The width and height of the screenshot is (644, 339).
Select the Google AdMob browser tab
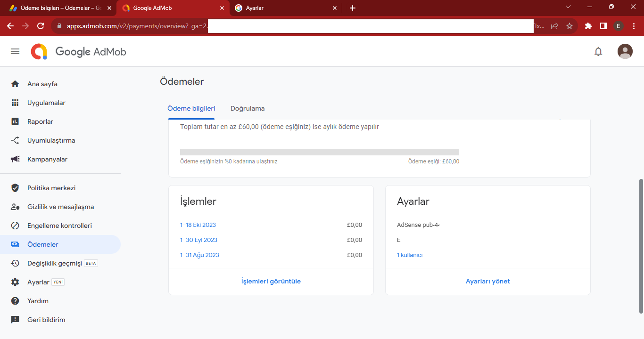pos(173,8)
